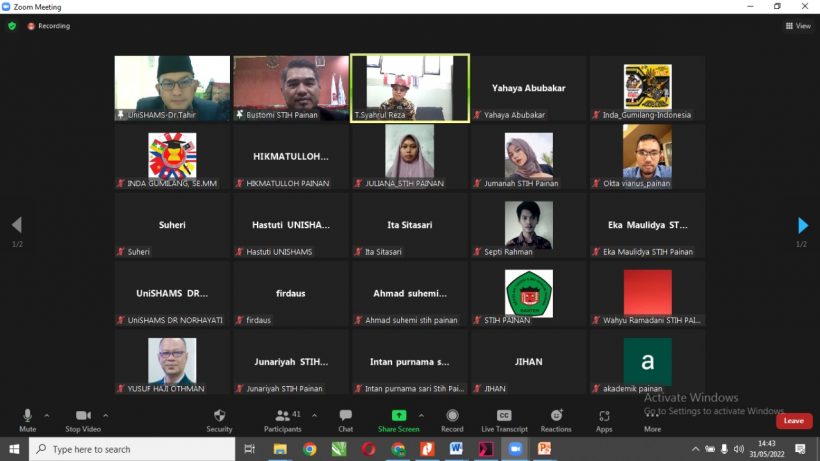820x461 pixels.
Task: Open Zoom Apps
Action: coord(604,421)
